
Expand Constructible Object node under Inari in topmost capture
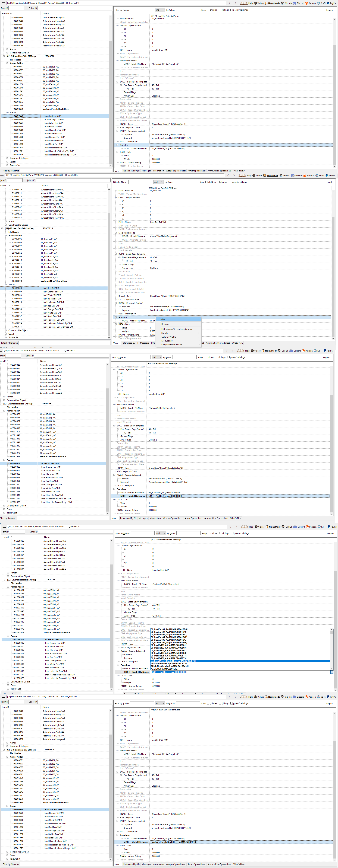click(7, 158)
